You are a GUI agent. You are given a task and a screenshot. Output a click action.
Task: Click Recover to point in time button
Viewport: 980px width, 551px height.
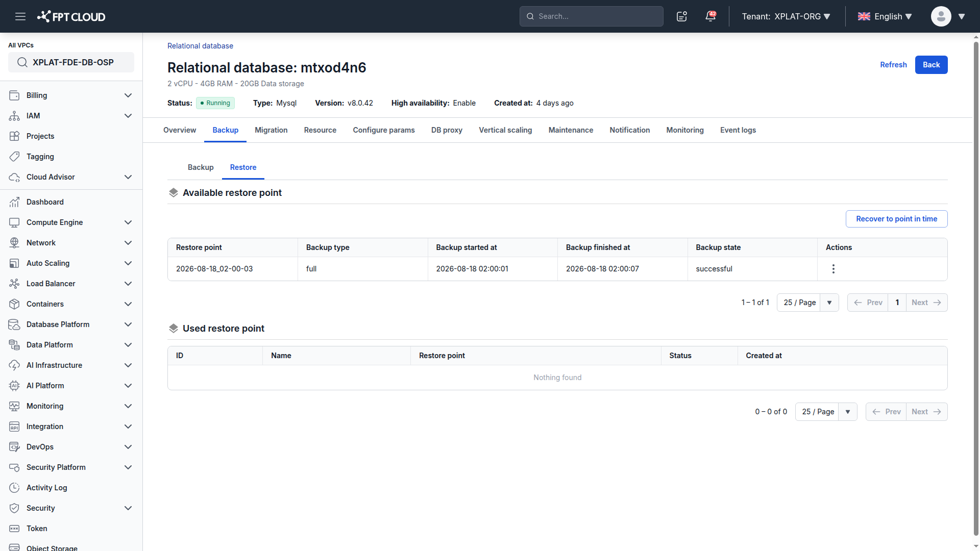pos(896,219)
